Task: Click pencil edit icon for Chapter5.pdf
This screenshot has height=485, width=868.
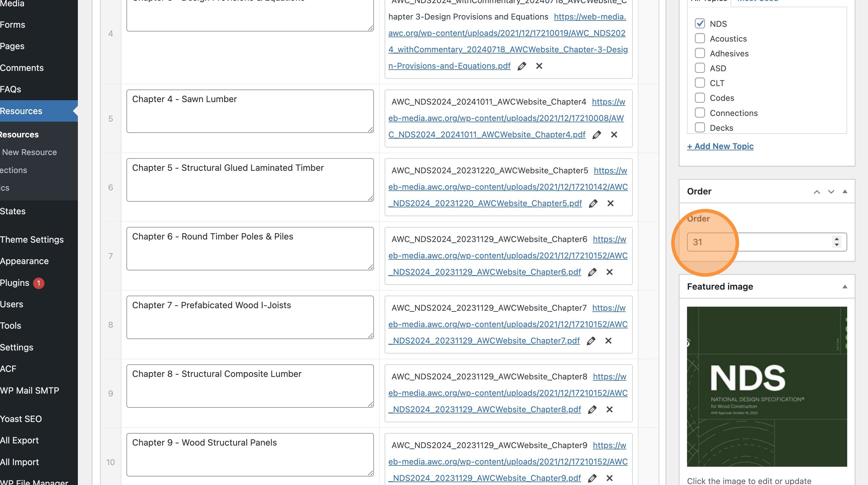Action: 593,204
